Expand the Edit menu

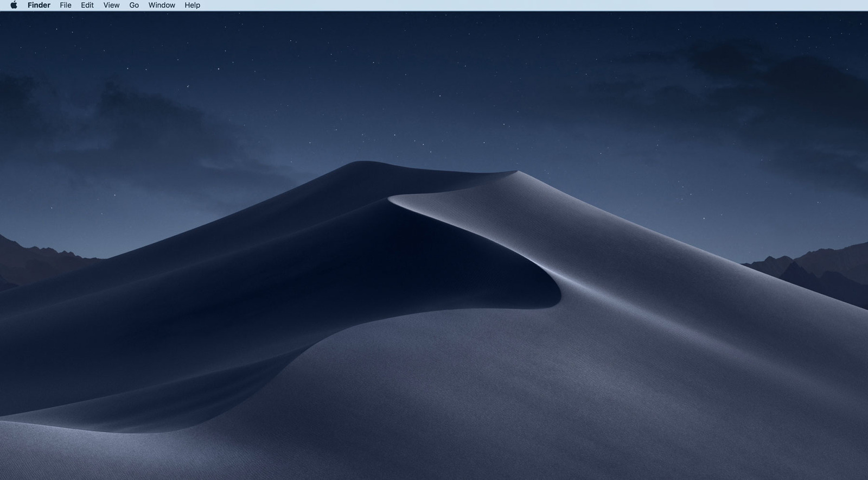tap(87, 5)
